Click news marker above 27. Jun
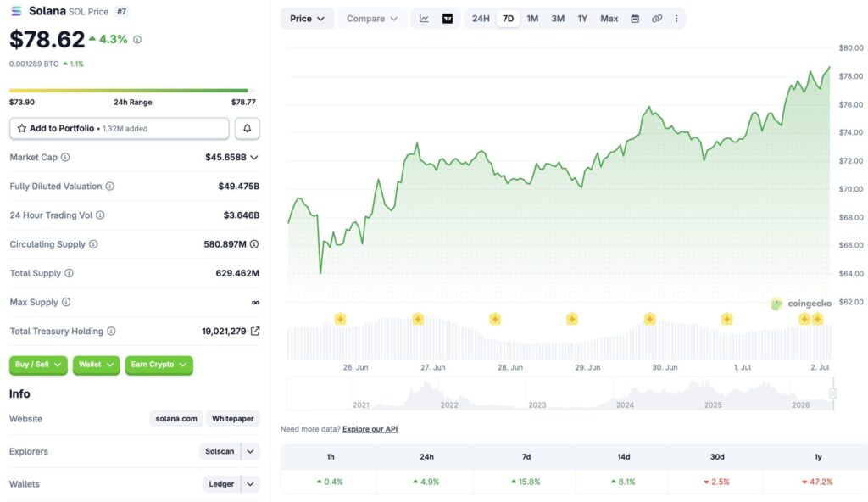This screenshot has height=502, width=868. [x=418, y=319]
